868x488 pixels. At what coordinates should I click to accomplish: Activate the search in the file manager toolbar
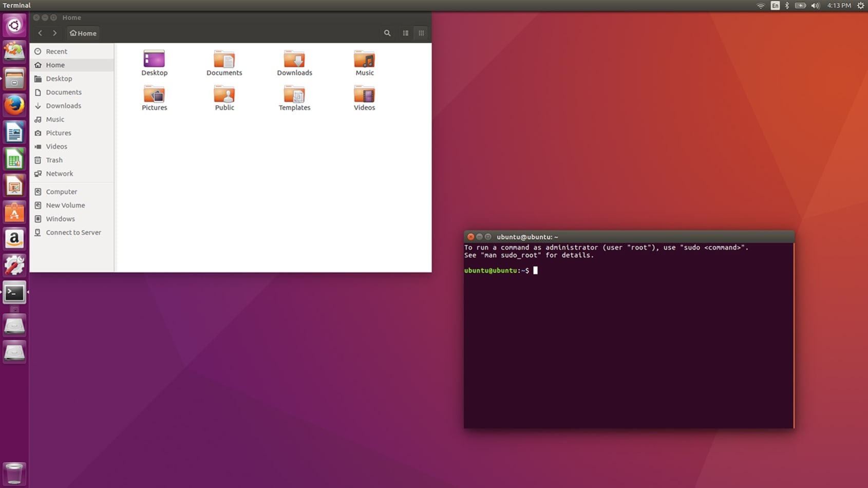[387, 33]
